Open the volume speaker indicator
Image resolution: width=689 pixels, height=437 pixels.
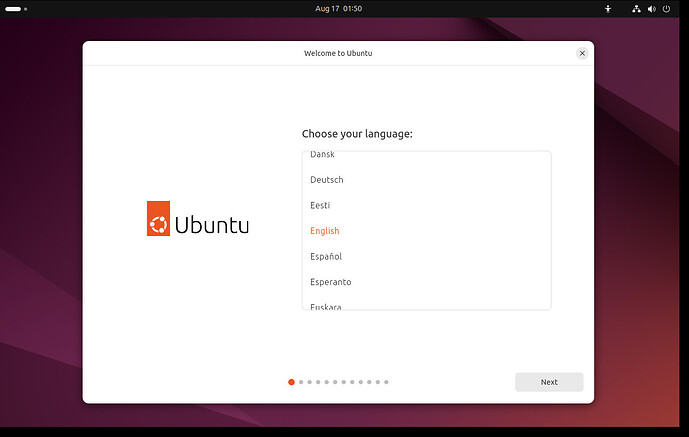(652, 9)
